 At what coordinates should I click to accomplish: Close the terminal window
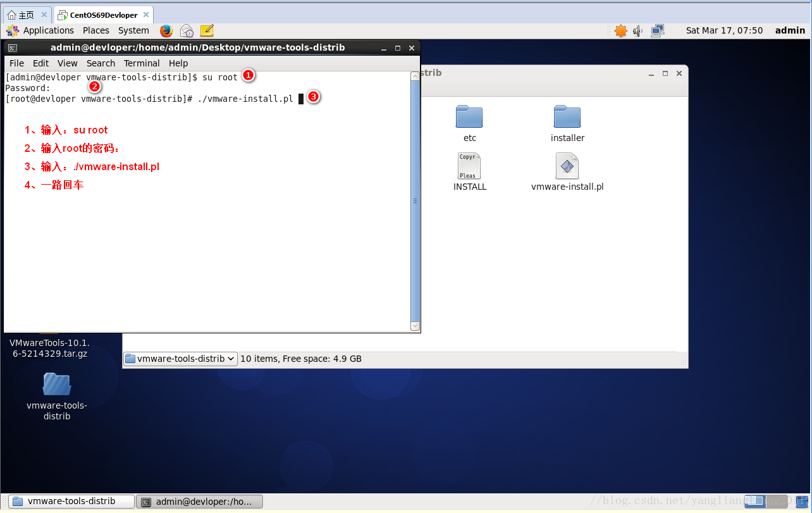[x=412, y=47]
